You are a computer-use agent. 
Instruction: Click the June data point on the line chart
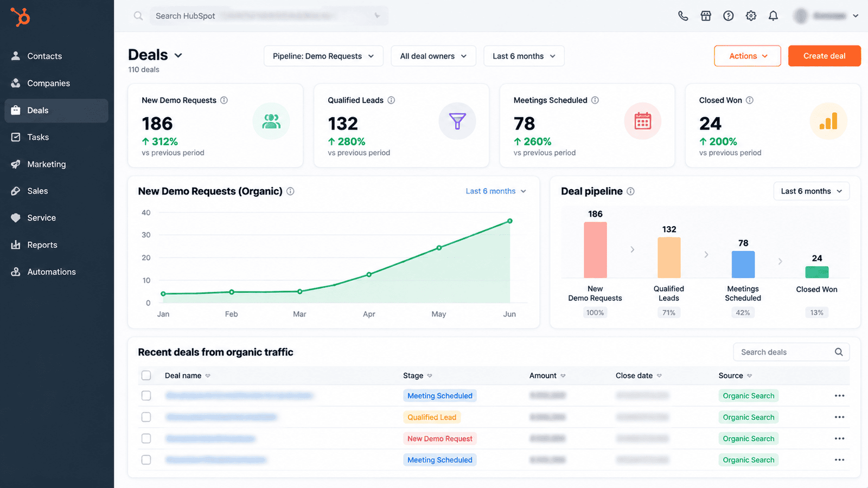[510, 221]
